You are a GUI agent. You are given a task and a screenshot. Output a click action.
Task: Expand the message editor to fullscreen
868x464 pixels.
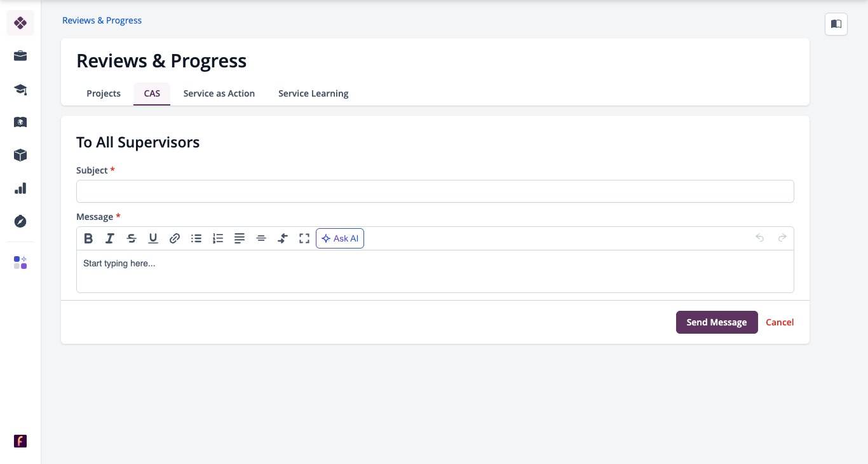(304, 238)
